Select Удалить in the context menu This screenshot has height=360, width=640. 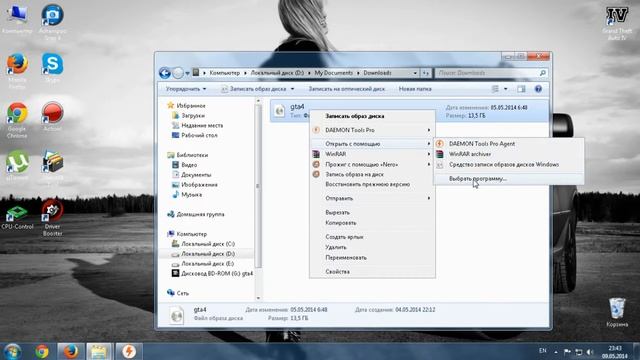(x=372, y=247)
